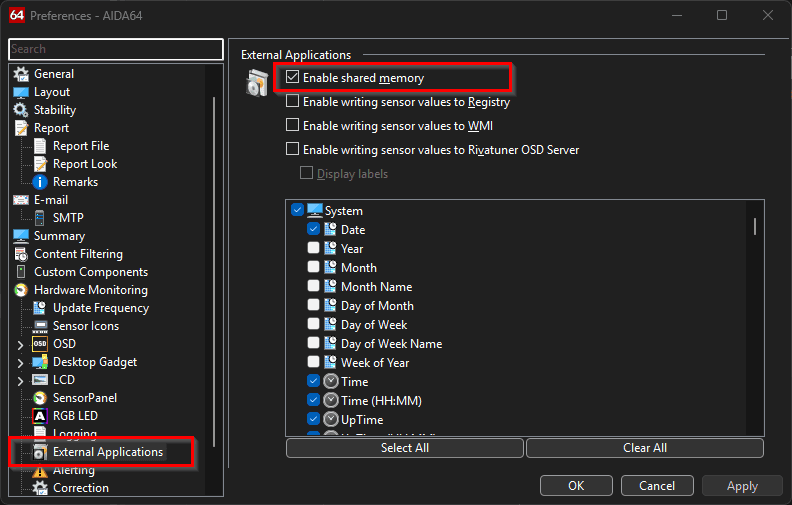Image resolution: width=792 pixels, height=505 pixels.
Task: Enable writing sensor values to Registry
Action: [293, 102]
